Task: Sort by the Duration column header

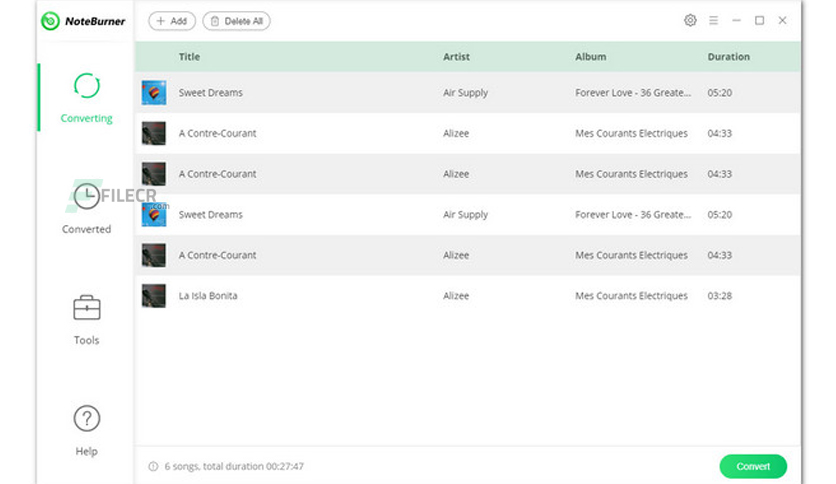Action: (x=729, y=57)
